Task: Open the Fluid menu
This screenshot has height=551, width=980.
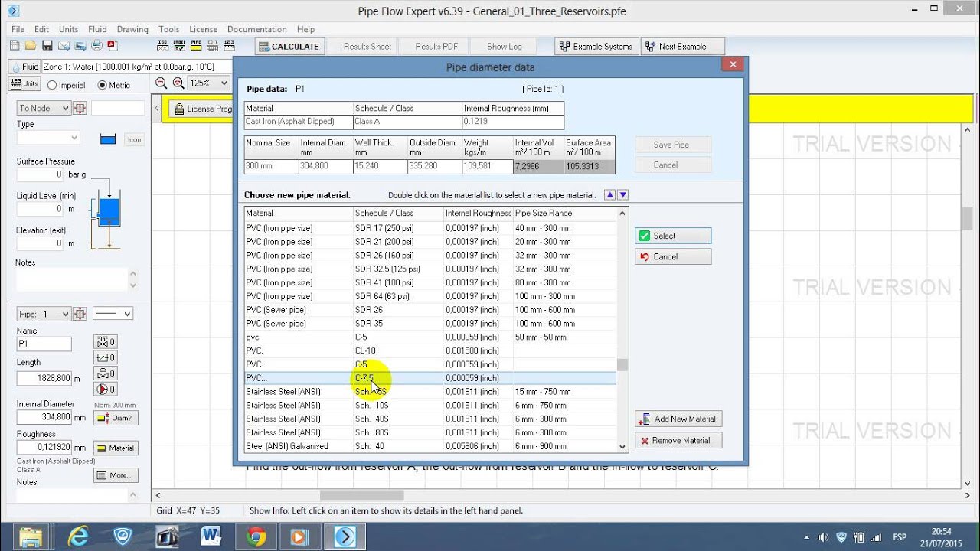Action: pos(97,29)
